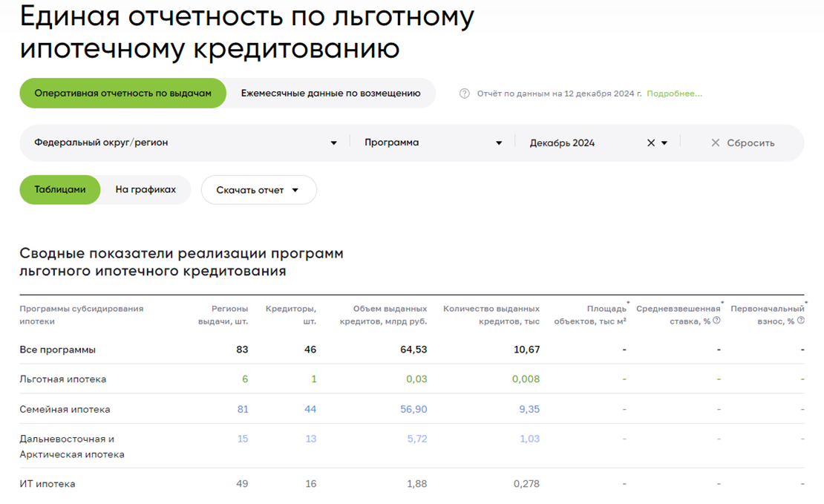Follow the Подробнее... link
Viewport: 824px width, 504px height.
coord(674,94)
